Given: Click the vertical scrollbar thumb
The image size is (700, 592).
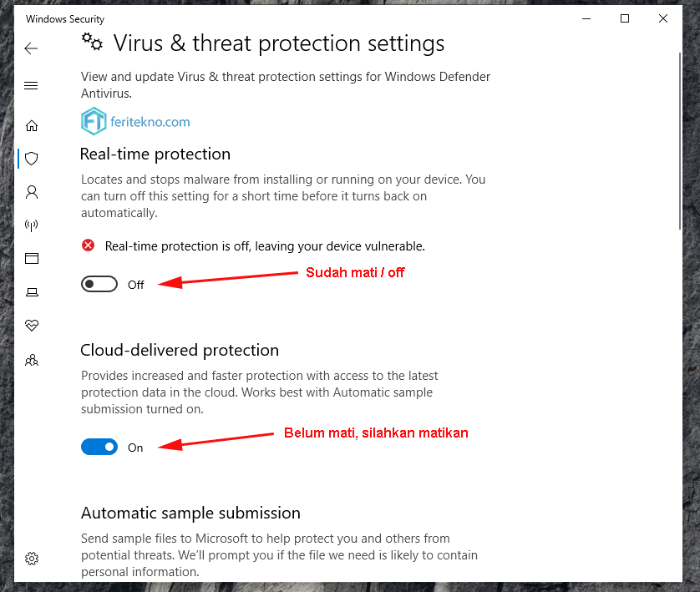Looking at the screenshot, I should click(x=680, y=141).
